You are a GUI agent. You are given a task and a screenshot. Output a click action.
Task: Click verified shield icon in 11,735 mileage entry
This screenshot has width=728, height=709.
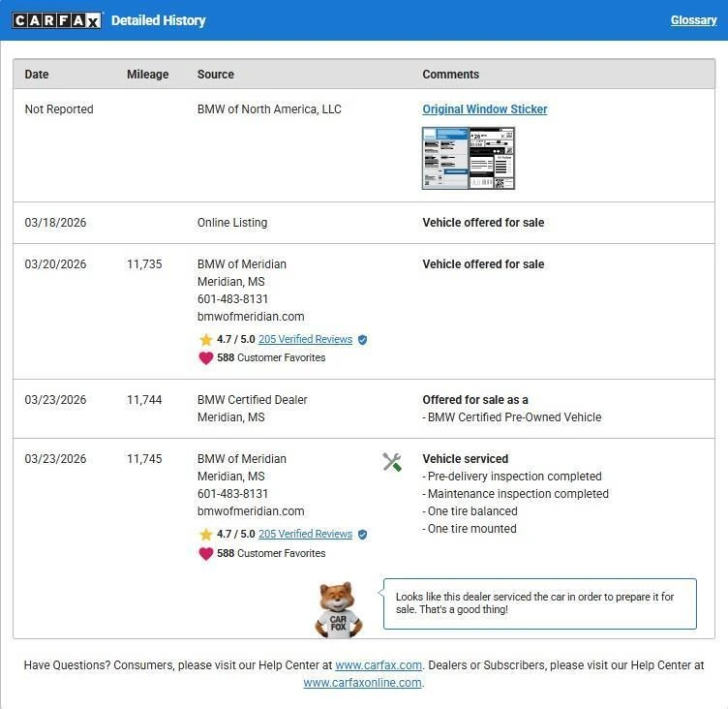coord(363,340)
